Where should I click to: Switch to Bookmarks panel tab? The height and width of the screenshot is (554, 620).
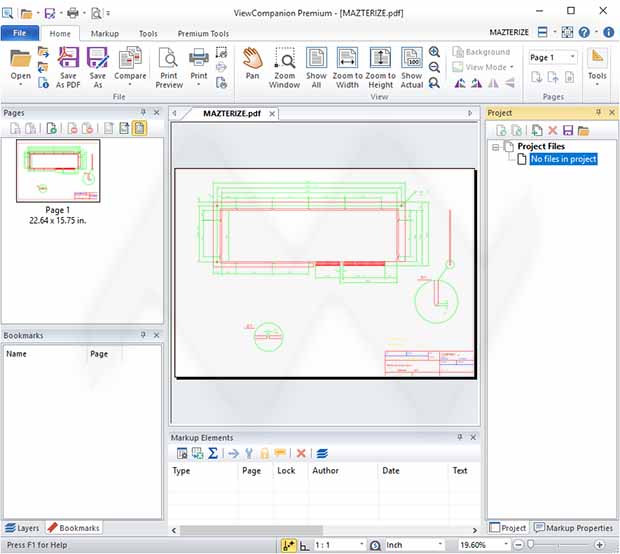click(x=74, y=528)
